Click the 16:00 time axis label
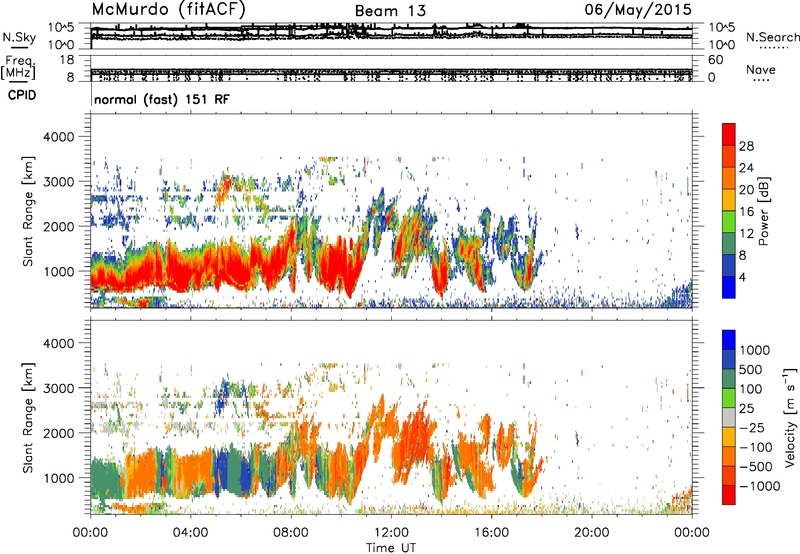Screen dimensions: 800x554 click(492, 533)
